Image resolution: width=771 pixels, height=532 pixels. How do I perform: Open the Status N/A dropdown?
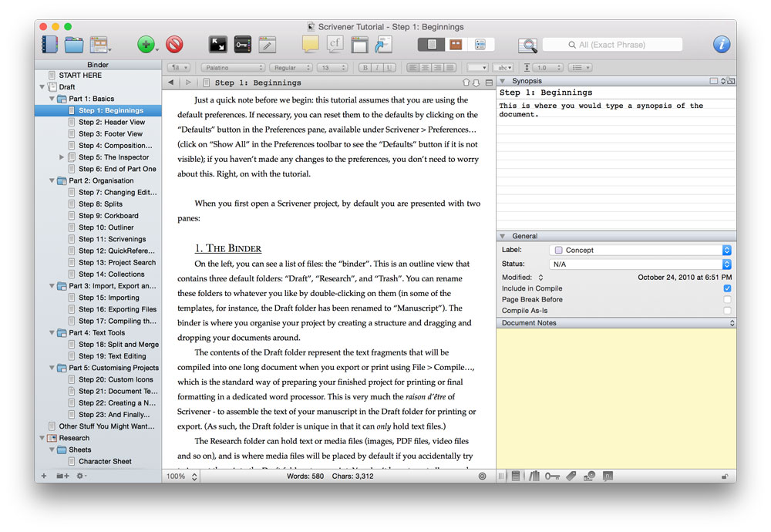640,264
